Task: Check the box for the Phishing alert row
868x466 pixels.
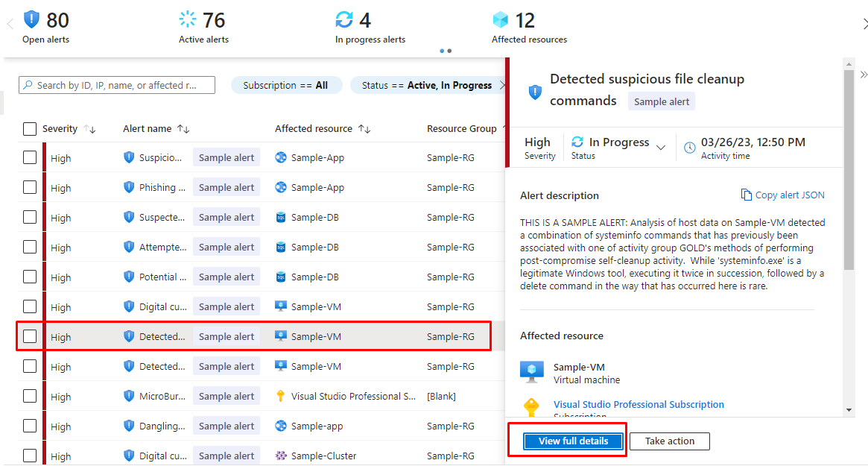Action: [x=30, y=187]
